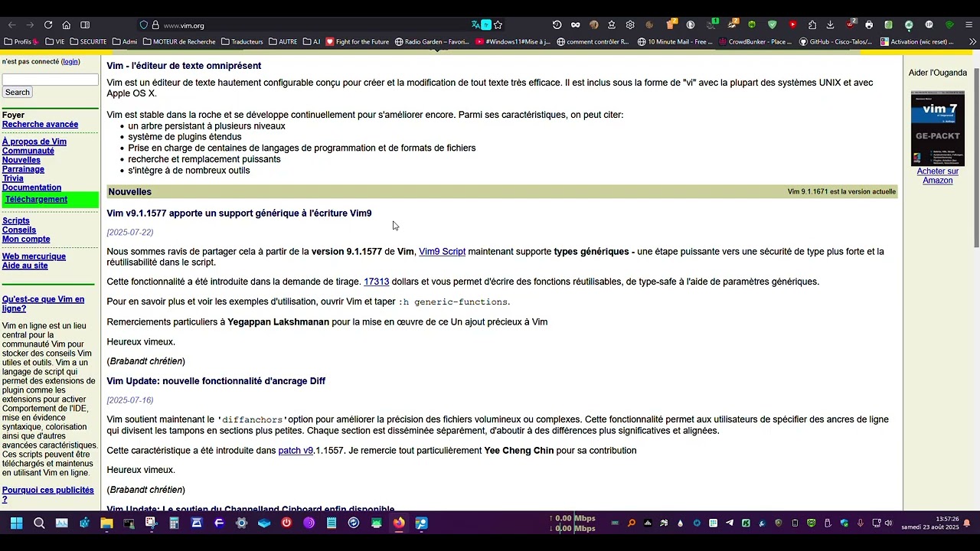Screen dimensions: 980x551
Task: Open the VIE bookmark folder
Action: [54, 41]
